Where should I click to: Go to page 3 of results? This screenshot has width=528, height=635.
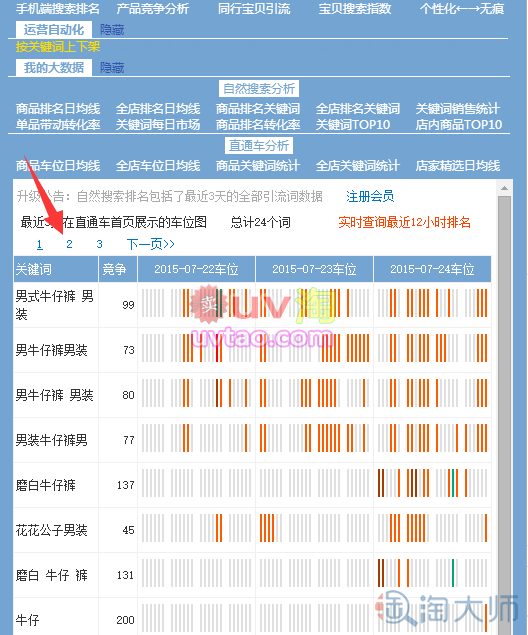point(99,244)
